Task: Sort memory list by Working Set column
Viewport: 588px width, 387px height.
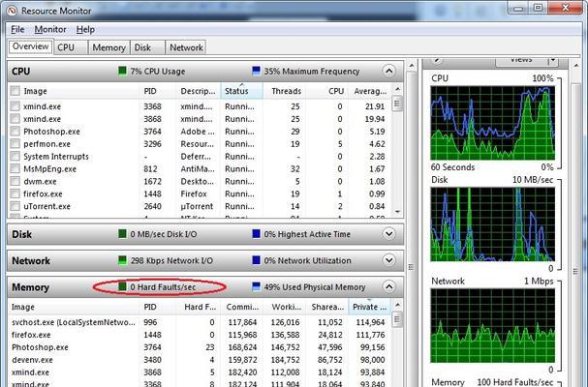Action: point(285,307)
